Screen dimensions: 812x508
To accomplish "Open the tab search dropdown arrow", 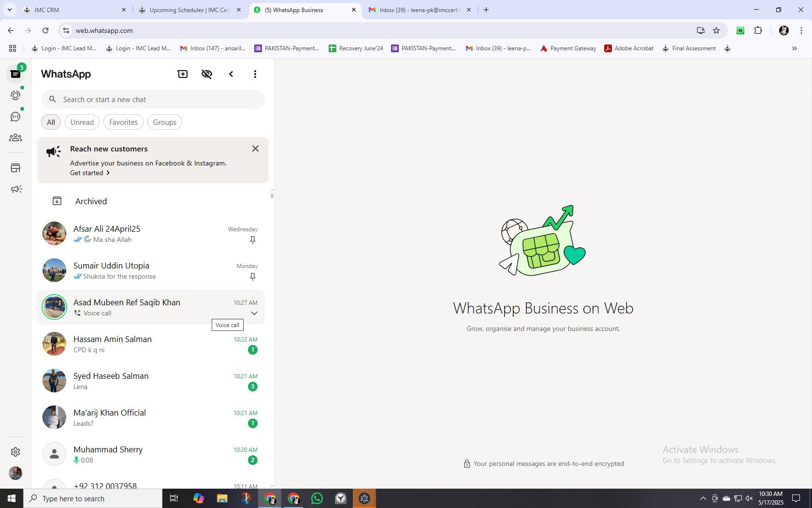I will [9, 10].
